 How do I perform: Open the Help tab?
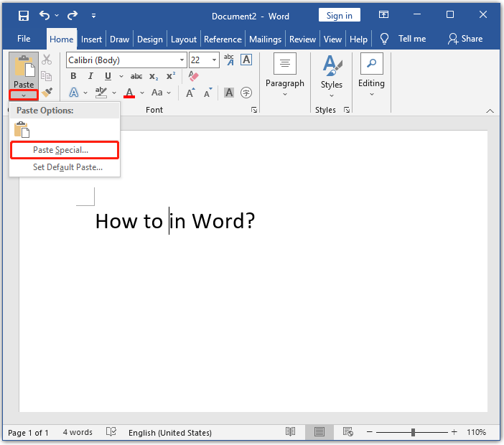coord(358,39)
